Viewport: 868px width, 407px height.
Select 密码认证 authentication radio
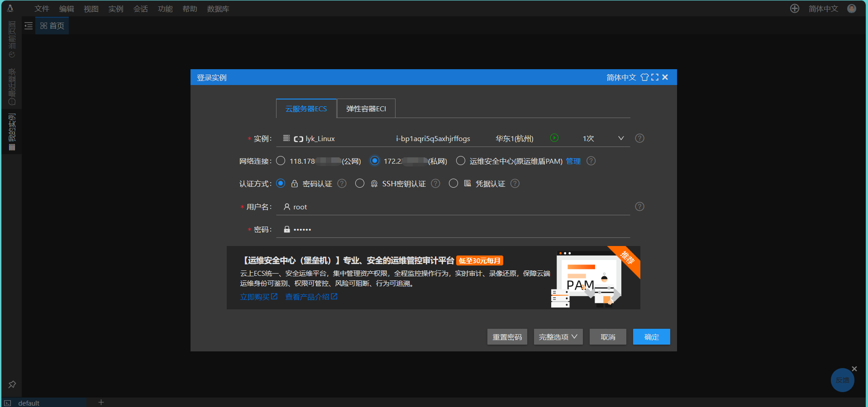click(281, 183)
